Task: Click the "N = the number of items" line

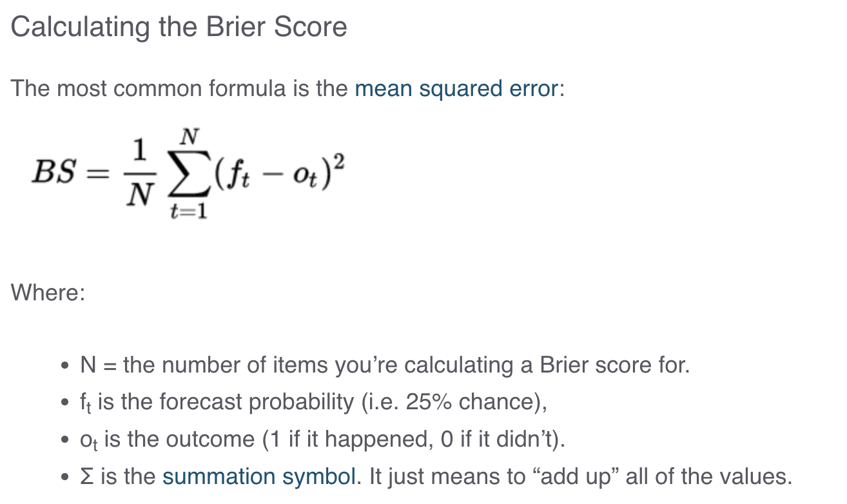Action: (385, 365)
